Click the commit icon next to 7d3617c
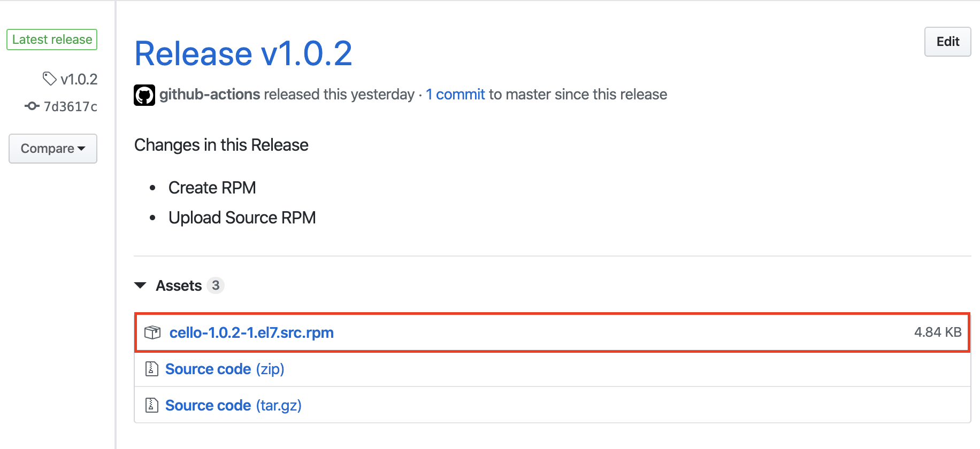Image resolution: width=980 pixels, height=449 pixels. (32, 106)
